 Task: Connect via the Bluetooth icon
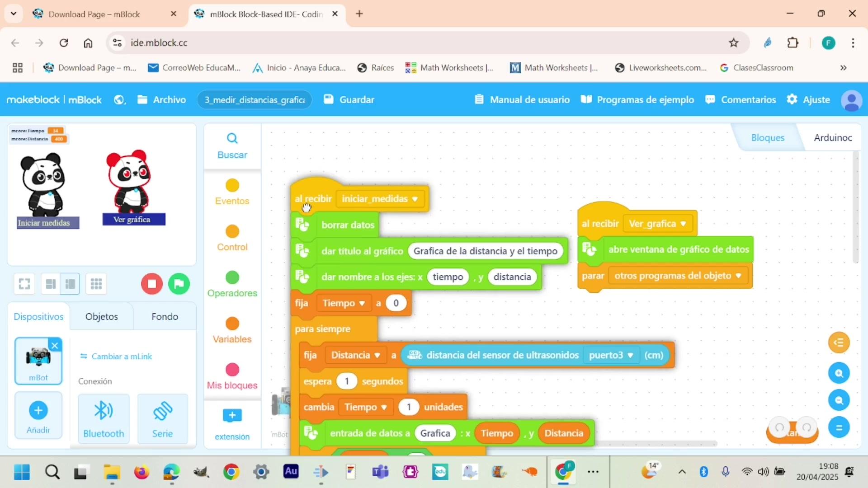[104, 411]
